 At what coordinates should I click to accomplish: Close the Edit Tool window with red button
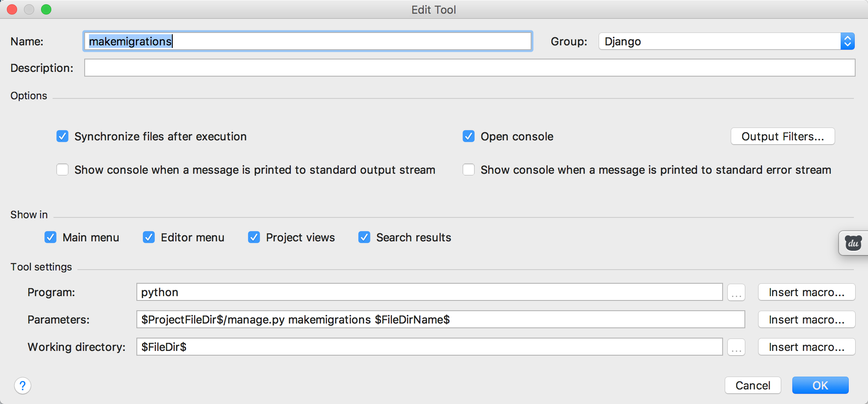(x=12, y=9)
